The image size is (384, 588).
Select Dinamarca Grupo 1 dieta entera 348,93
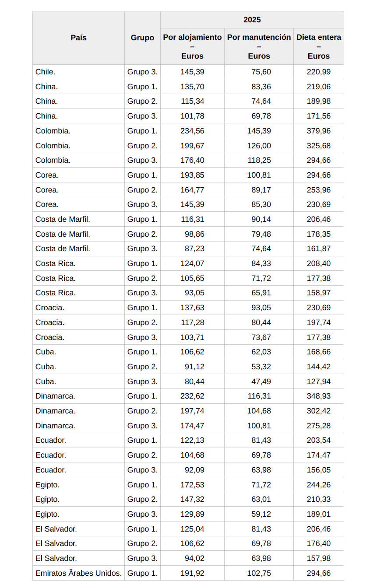(x=319, y=396)
